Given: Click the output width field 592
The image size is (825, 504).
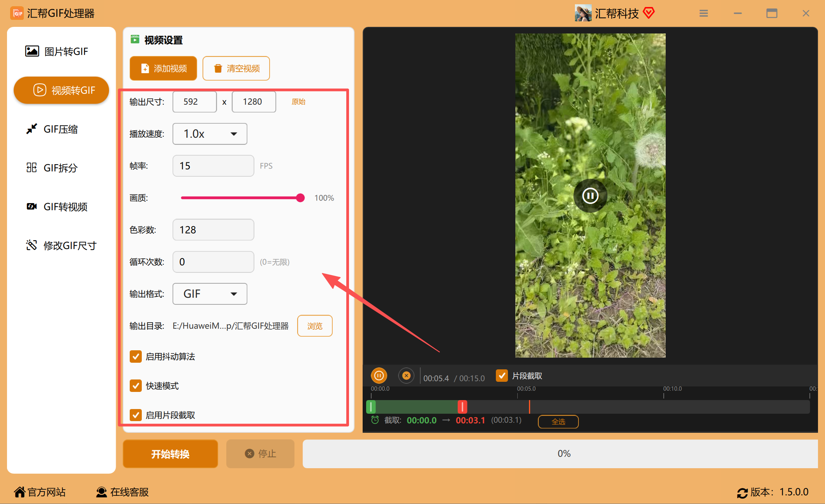Looking at the screenshot, I should tap(194, 102).
